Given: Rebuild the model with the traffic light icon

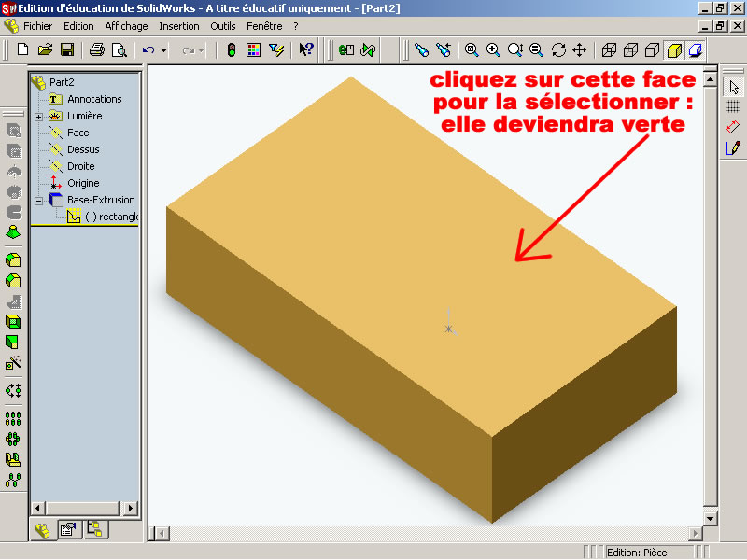Looking at the screenshot, I should point(232,49).
